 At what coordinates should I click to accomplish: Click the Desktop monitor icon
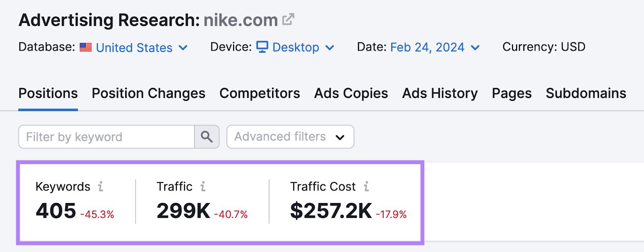click(262, 47)
